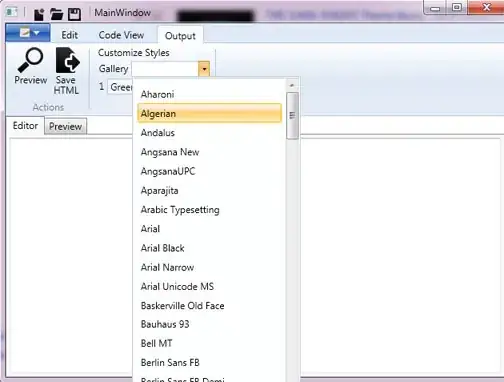Switch to the Edit ribbon tab
504x382 pixels.
tap(69, 35)
